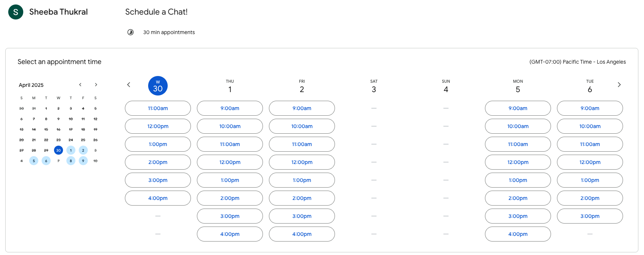Pick the 1:00pm slot on Friday 2
The width and height of the screenshot is (644, 255).
pos(302,180)
